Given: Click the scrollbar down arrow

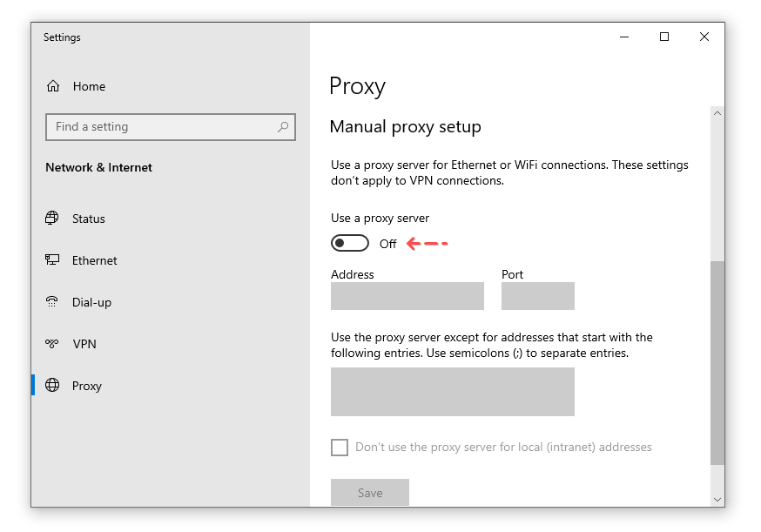Looking at the screenshot, I should coord(717,499).
